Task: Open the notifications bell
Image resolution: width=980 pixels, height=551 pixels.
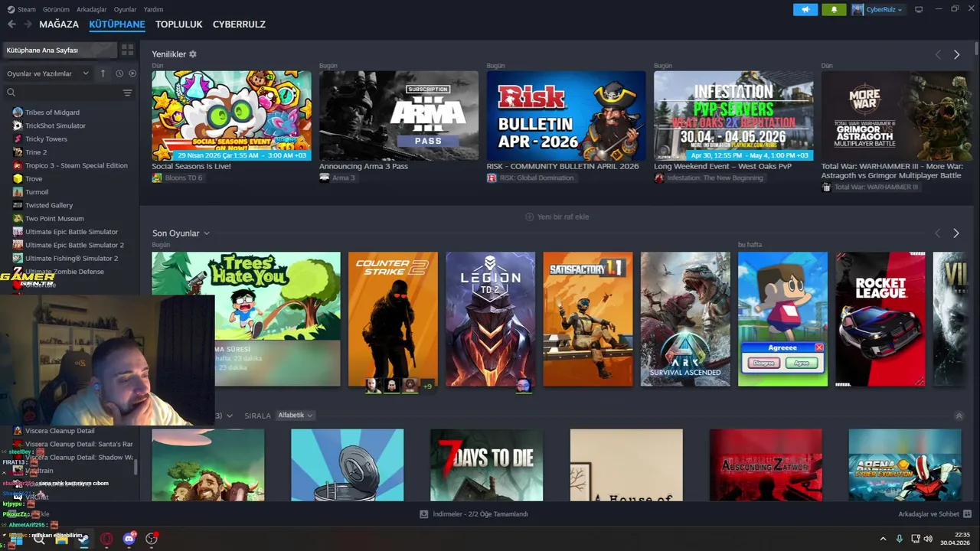Action: click(x=834, y=9)
